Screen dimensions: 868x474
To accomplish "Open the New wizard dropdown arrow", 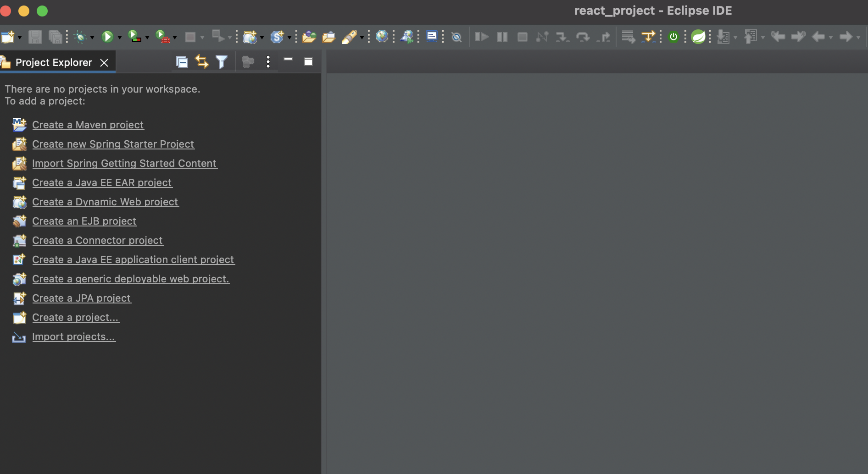I will coord(20,38).
